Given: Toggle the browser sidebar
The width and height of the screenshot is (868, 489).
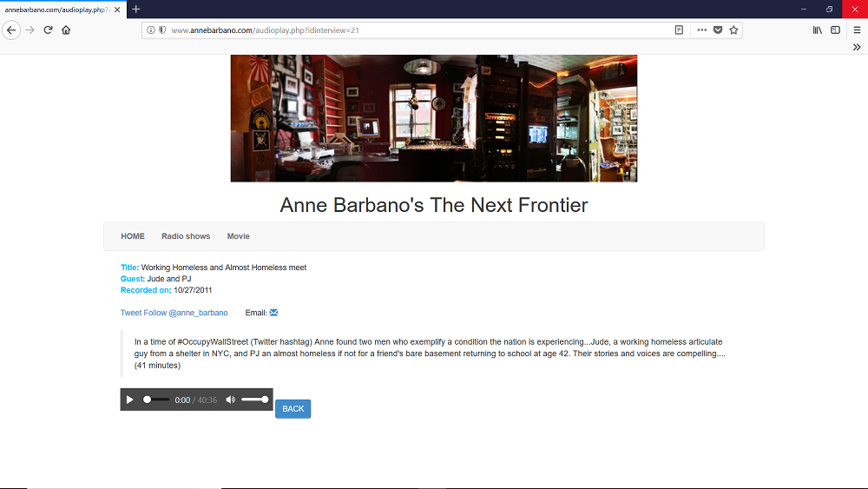Looking at the screenshot, I should pyautogui.click(x=835, y=30).
